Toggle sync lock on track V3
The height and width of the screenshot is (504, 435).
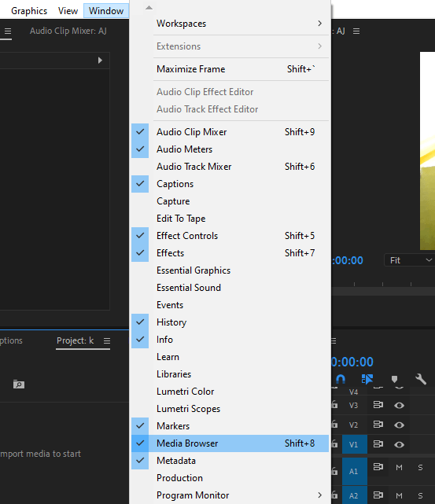coord(378,405)
